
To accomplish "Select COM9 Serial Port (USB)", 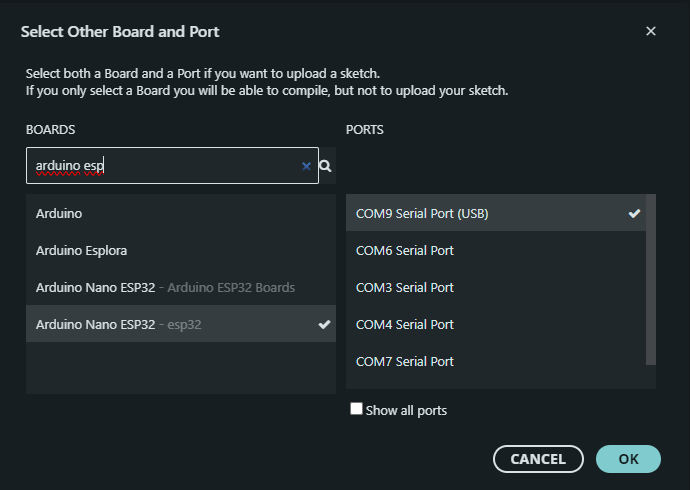I will pos(422,213).
